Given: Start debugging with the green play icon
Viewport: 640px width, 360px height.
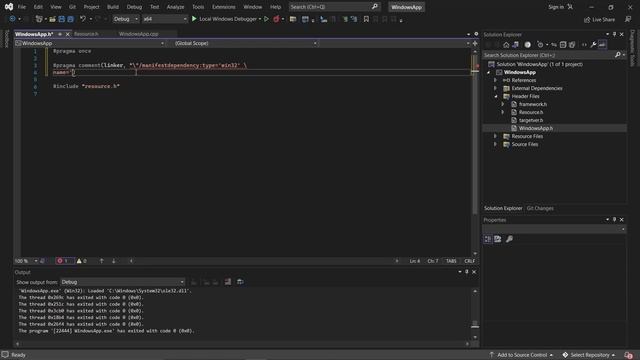Looking at the screenshot, I should coord(194,19).
